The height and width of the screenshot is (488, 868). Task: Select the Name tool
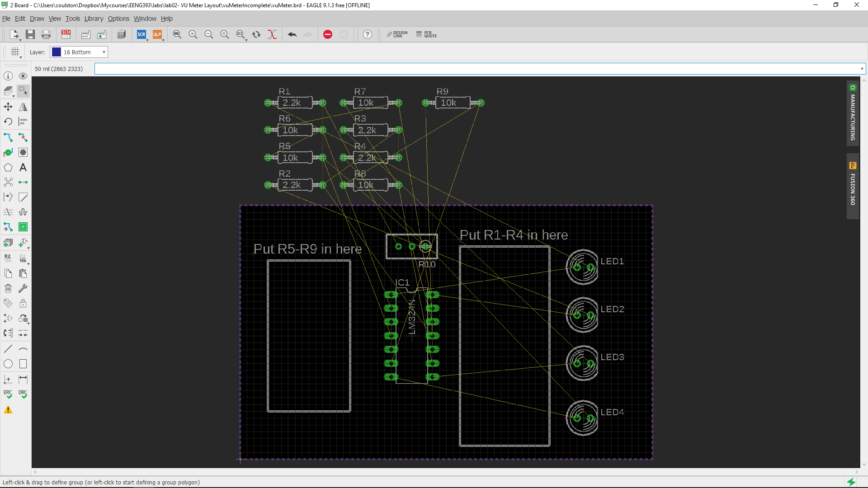click(x=8, y=258)
